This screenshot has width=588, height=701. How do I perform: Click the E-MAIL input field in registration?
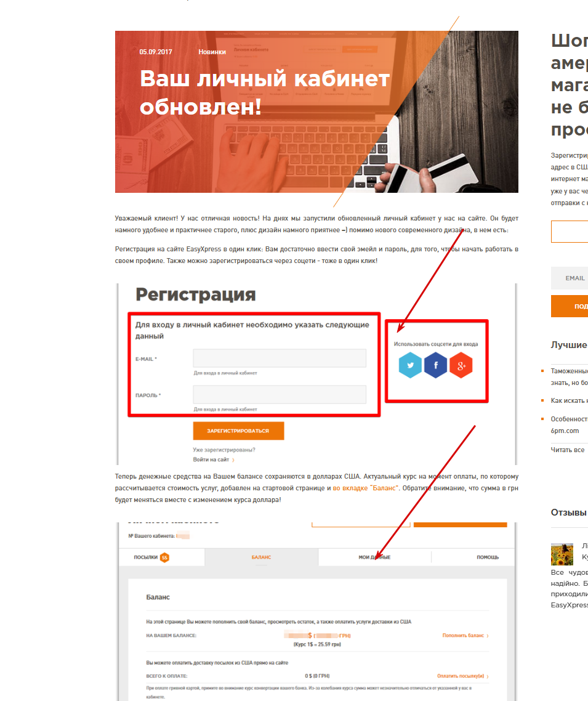tap(280, 358)
